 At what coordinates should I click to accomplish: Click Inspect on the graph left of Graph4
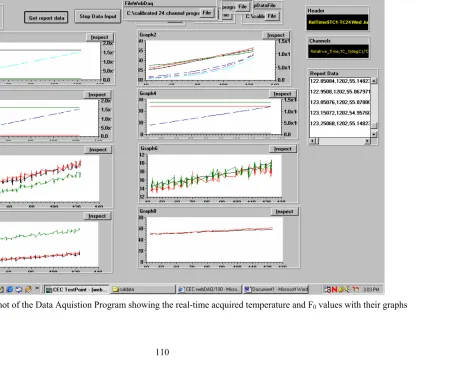(97, 95)
